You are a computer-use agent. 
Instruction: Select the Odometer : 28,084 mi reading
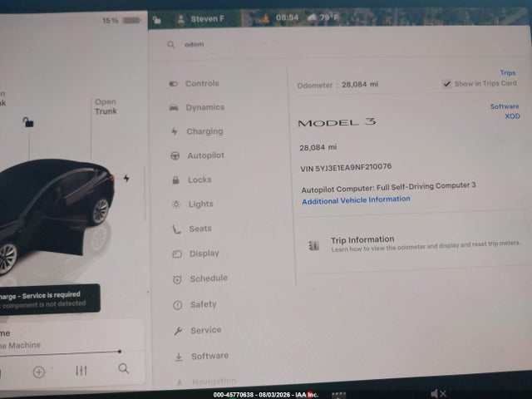(x=337, y=85)
